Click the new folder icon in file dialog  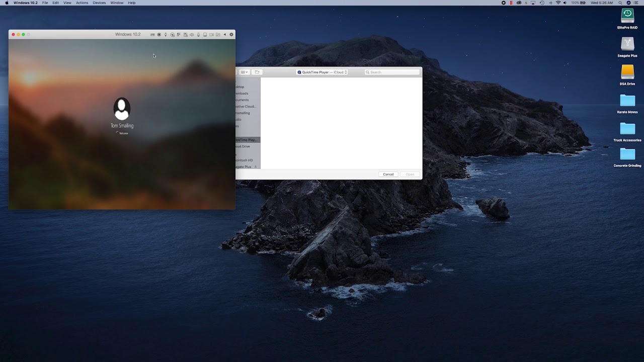(257, 72)
